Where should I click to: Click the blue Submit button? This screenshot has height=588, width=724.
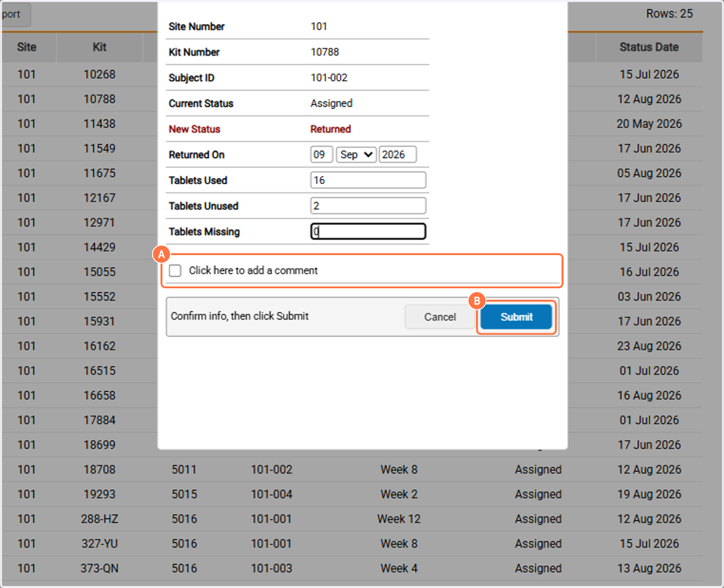pyautogui.click(x=516, y=317)
